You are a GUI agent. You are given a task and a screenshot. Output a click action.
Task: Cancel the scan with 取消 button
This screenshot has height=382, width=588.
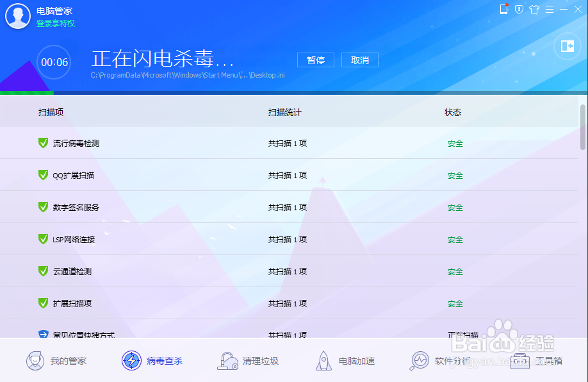tap(360, 60)
